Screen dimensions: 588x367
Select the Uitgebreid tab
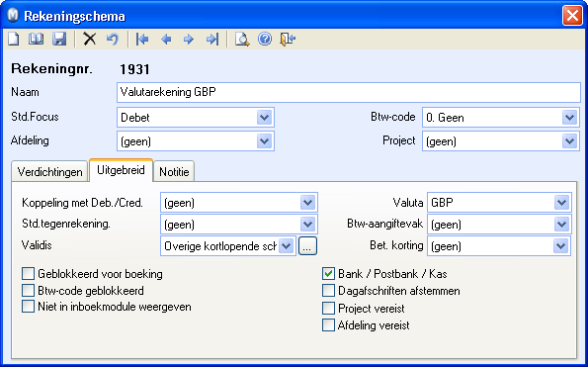(121, 170)
